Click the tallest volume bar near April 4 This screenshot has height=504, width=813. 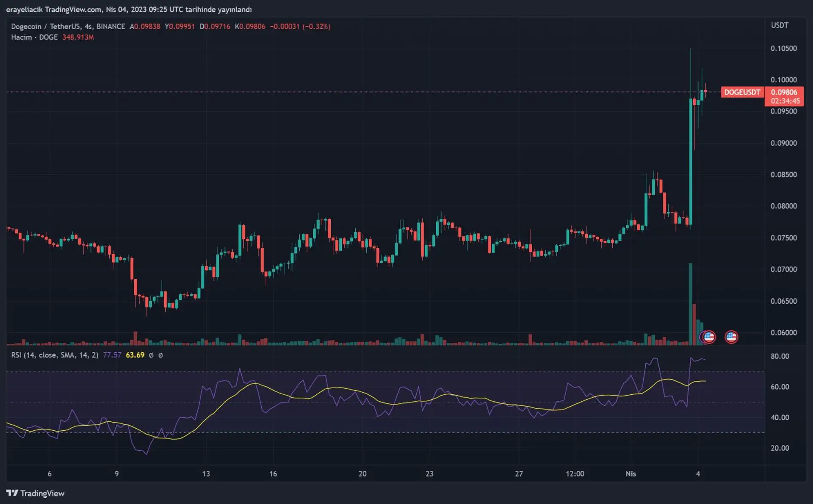(690, 304)
